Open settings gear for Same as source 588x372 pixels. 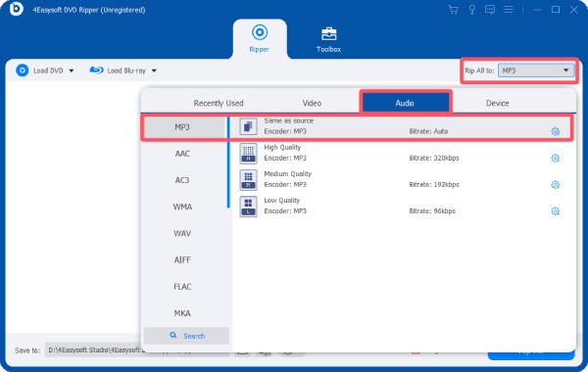click(556, 131)
